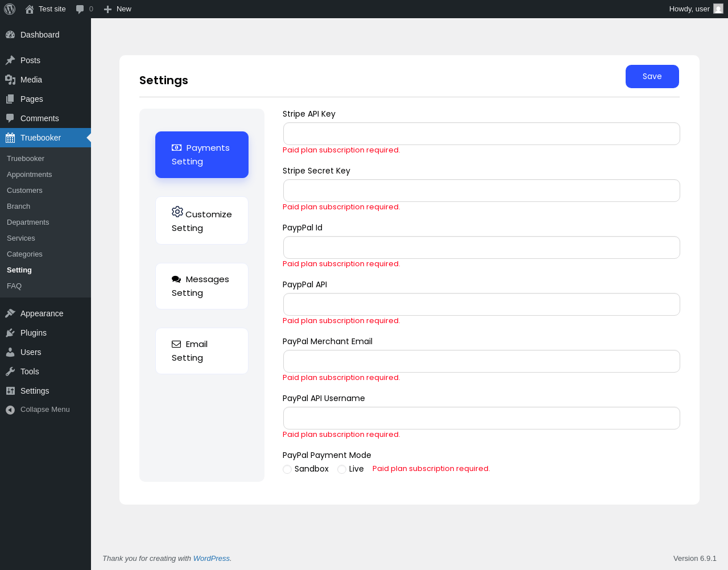Image resolution: width=728 pixels, height=570 pixels.
Task: Click the Collapse Menu arrow icon
Action: 10,410
